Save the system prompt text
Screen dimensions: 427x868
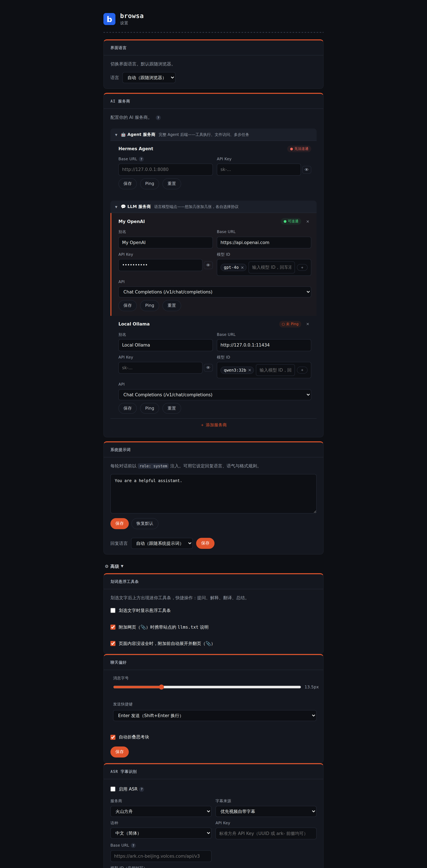(x=120, y=523)
